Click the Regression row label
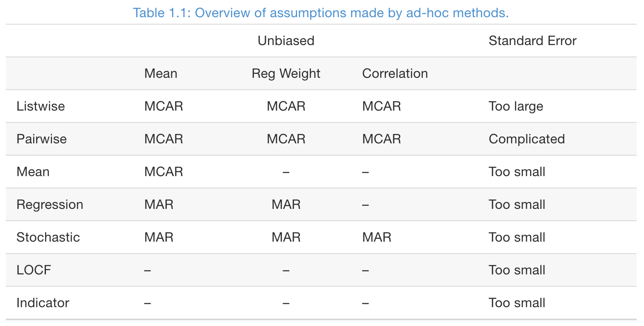 pyautogui.click(x=50, y=204)
